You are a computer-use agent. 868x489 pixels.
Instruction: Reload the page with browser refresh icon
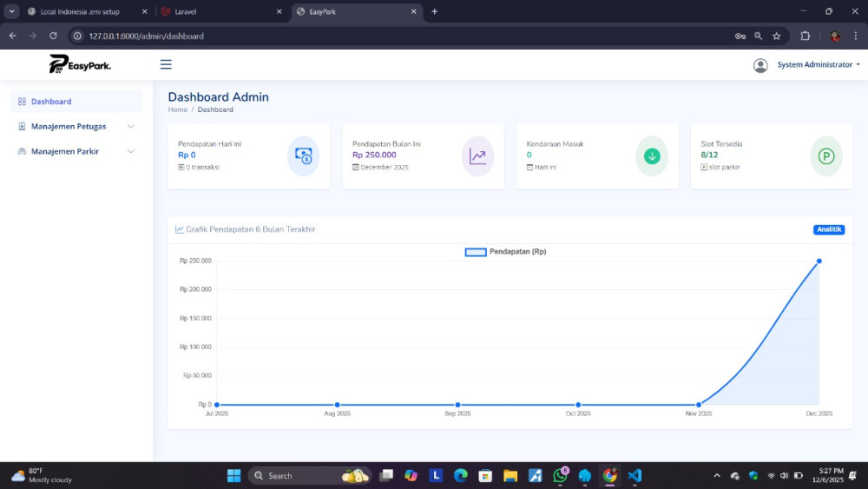[53, 36]
